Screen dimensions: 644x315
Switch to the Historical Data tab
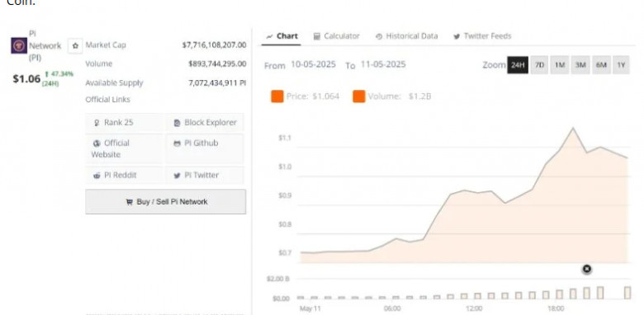coord(406,36)
